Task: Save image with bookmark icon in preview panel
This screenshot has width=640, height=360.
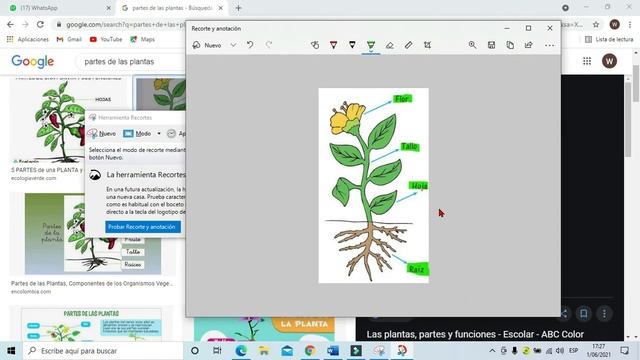Action: (584, 313)
